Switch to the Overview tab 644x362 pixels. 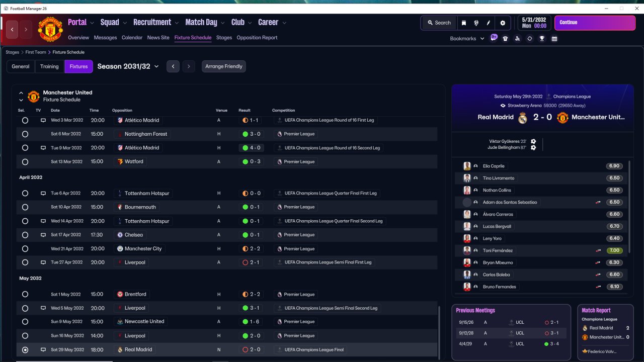pos(78,38)
